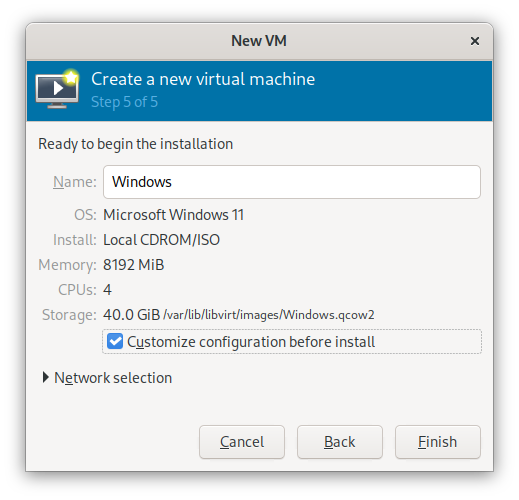Cancel the VM creation
This screenshot has height=500, width=519.
(x=242, y=442)
